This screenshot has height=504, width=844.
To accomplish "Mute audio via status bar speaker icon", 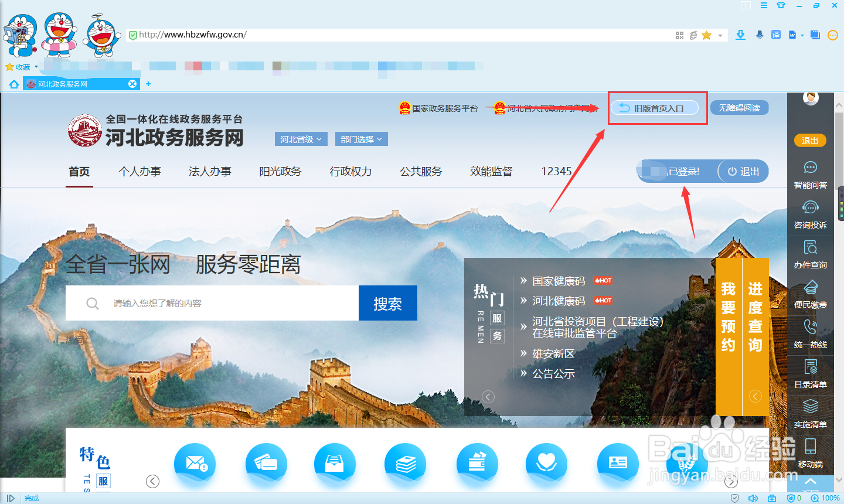I will point(751,498).
